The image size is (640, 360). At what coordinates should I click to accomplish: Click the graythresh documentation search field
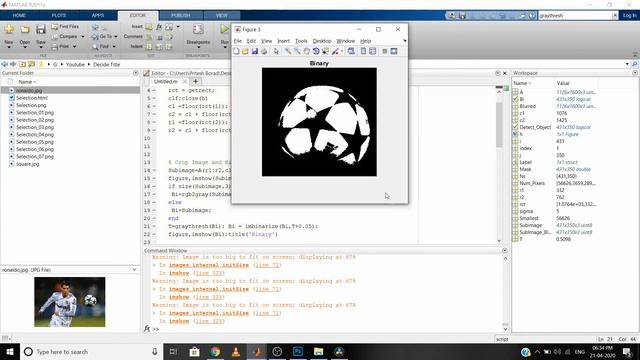point(575,16)
